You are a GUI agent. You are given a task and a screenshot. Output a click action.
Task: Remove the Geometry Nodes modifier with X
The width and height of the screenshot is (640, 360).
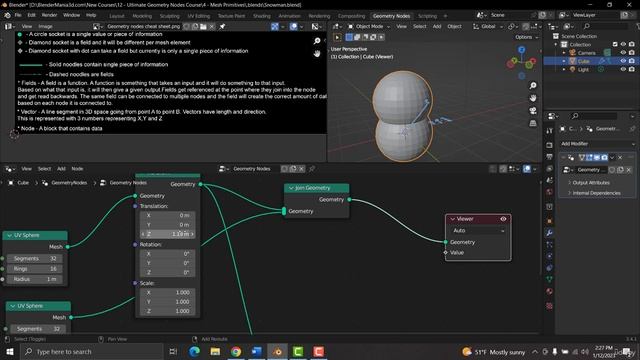620,157
